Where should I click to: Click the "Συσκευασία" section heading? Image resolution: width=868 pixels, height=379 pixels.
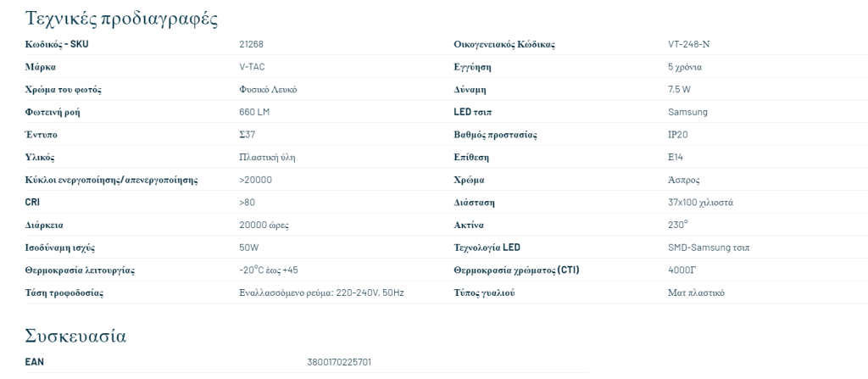[x=75, y=336]
